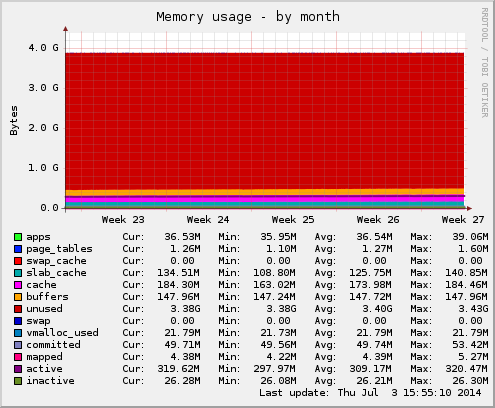Click the 'Week 26' x-axis label
Screen dimensions: 495x408
(x=378, y=220)
